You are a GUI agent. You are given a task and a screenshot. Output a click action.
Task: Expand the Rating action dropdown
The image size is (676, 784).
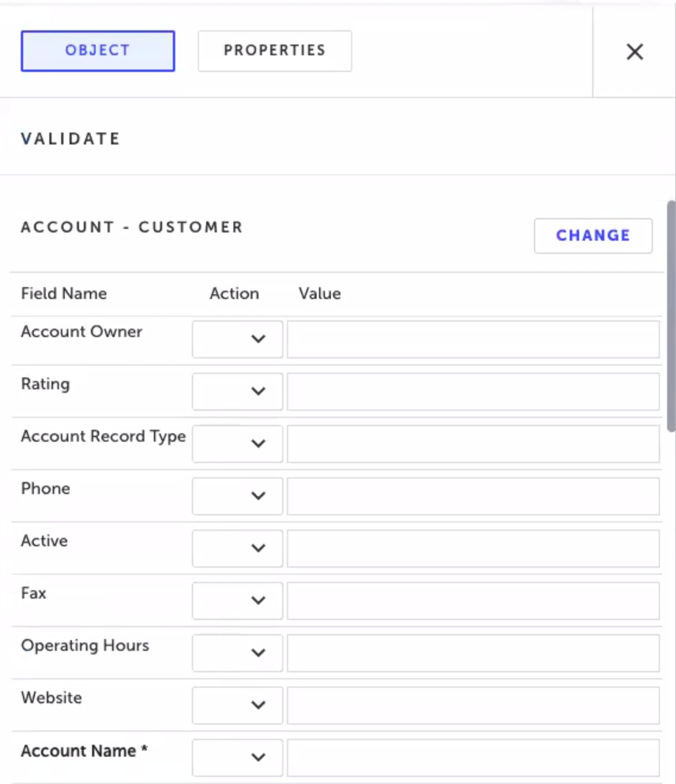[x=237, y=391]
